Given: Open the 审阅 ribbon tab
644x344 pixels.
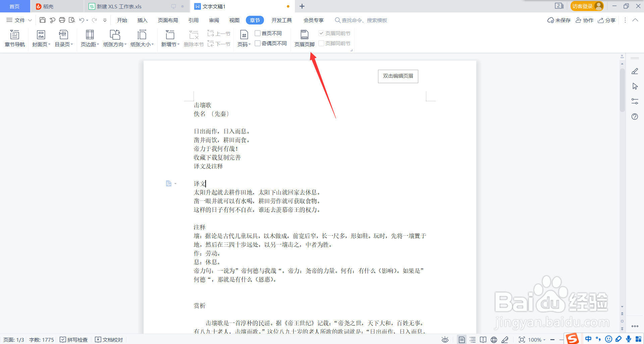Looking at the screenshot, I should pyautogui.click(x=214, y=20).
